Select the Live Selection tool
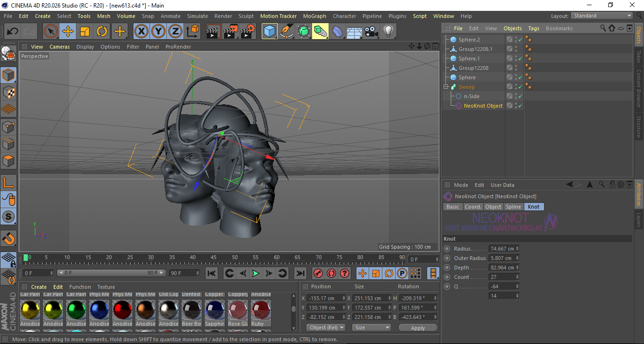644x344 pixels. (51, 32)
